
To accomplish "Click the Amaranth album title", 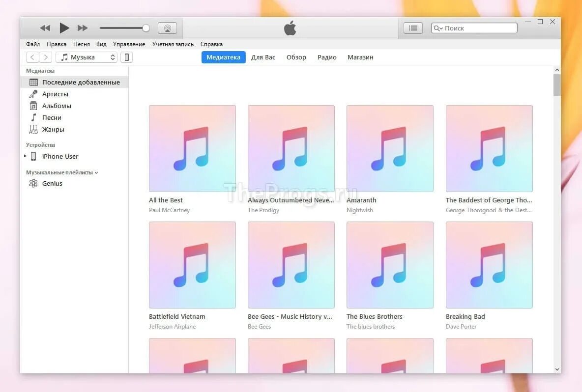I will click(361, 200).
